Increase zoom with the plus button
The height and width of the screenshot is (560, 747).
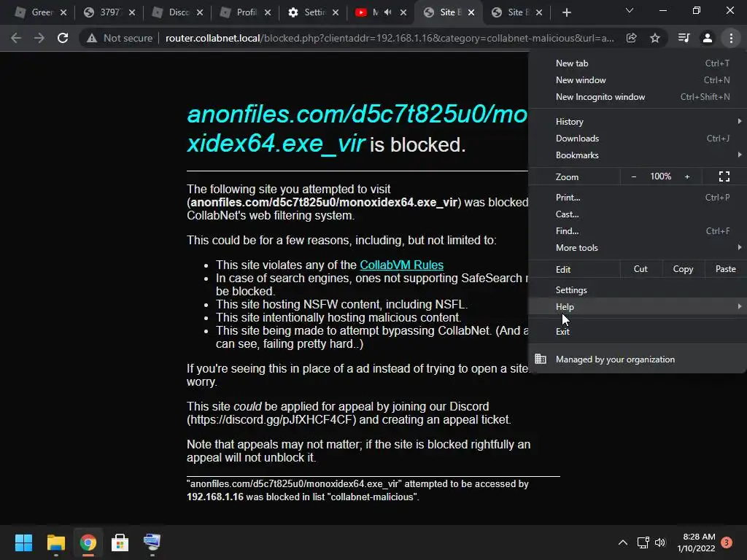(687, 176)
